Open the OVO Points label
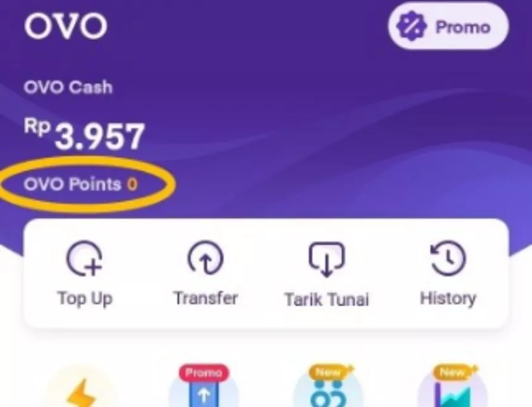Screen dimensions: 532x407 tap(72, 184)
